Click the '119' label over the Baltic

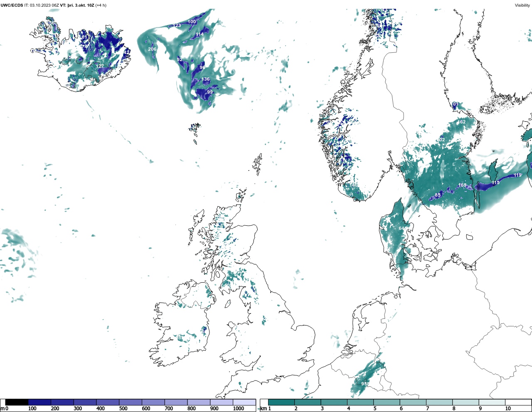517,175
